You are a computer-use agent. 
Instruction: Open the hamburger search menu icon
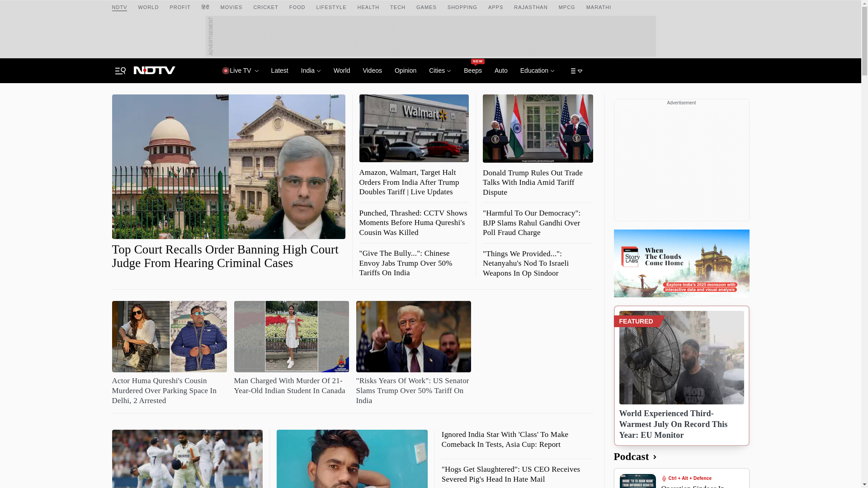[120, 71]
